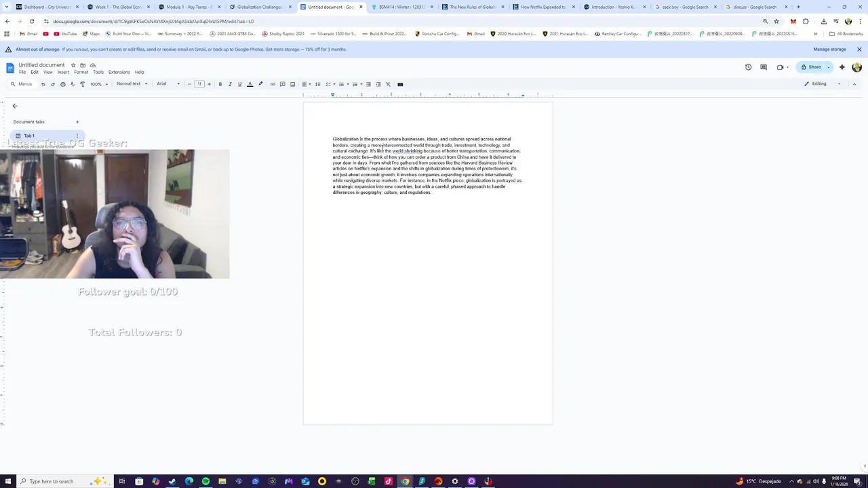Toggle bold formatting

(x=220, y=84)
